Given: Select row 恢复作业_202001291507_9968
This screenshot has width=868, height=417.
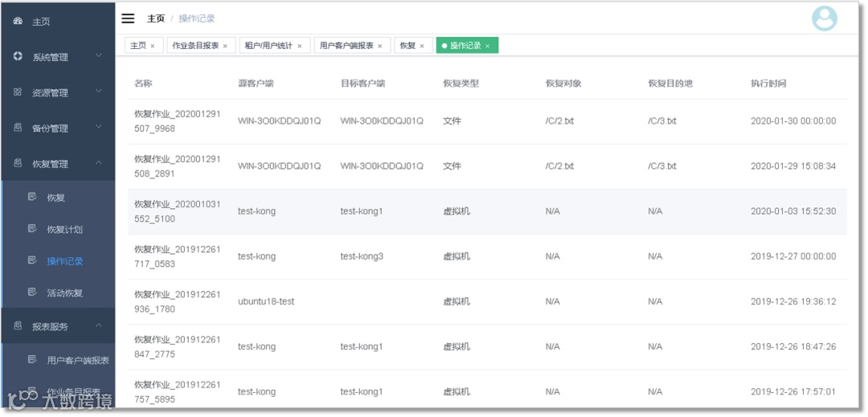Looking at the screenshot, I should point(487,121).
